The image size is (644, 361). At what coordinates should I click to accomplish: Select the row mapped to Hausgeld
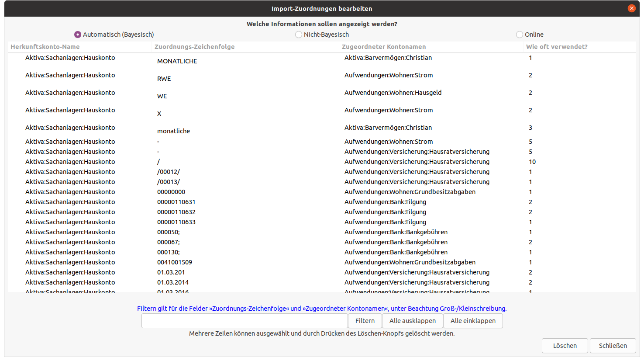393,93
